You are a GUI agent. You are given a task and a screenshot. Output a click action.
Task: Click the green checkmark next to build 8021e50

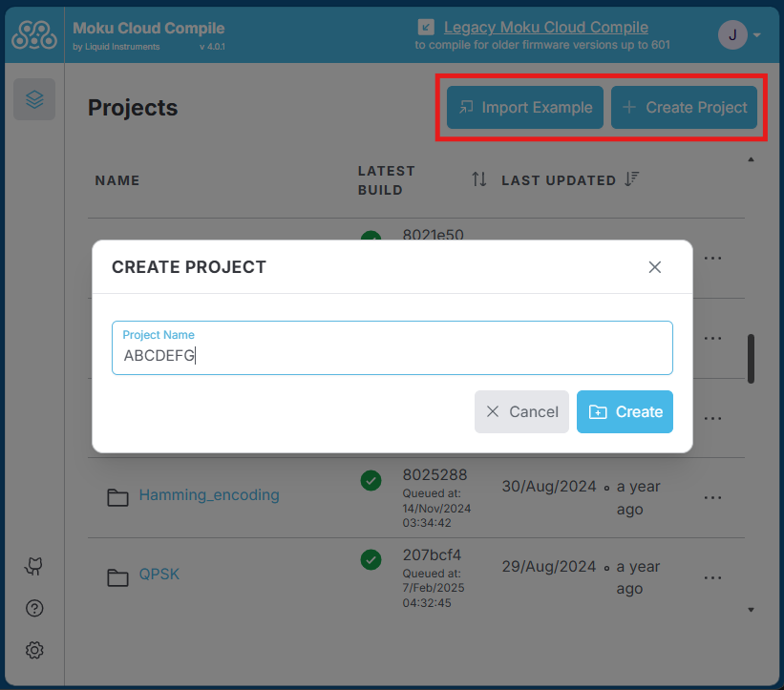[371, 240]
